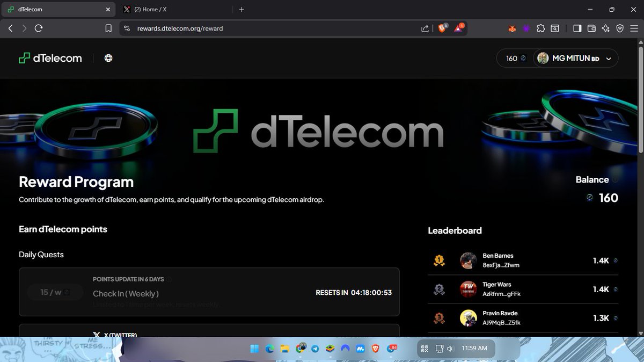Click the Balance info icon
Image resolution: width=644 pixels, height=362 pixels.
615,180
